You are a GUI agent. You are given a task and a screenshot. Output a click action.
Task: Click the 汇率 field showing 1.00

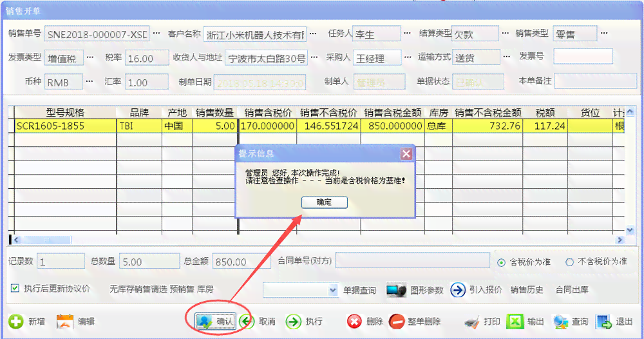[147, 82]
